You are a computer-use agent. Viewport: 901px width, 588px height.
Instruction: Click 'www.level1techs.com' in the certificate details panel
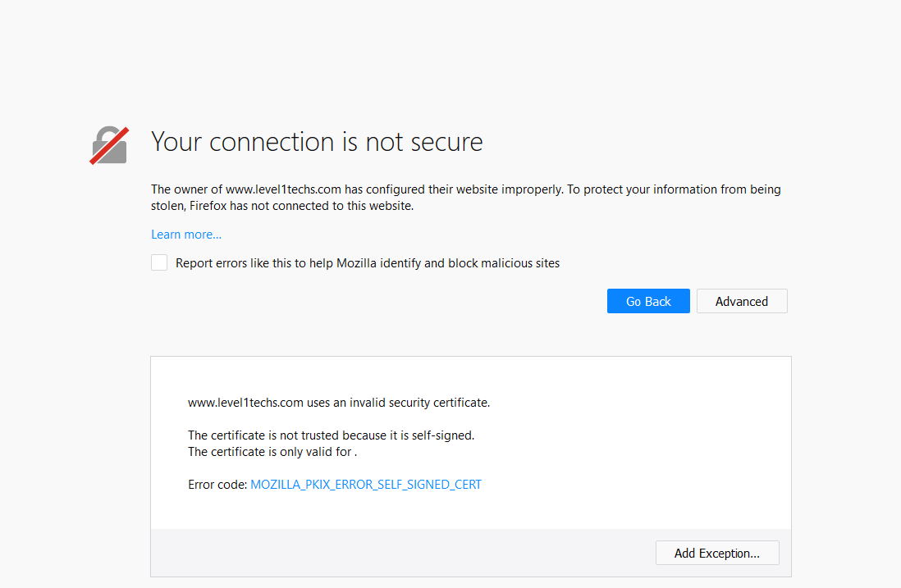coord(245,403)
